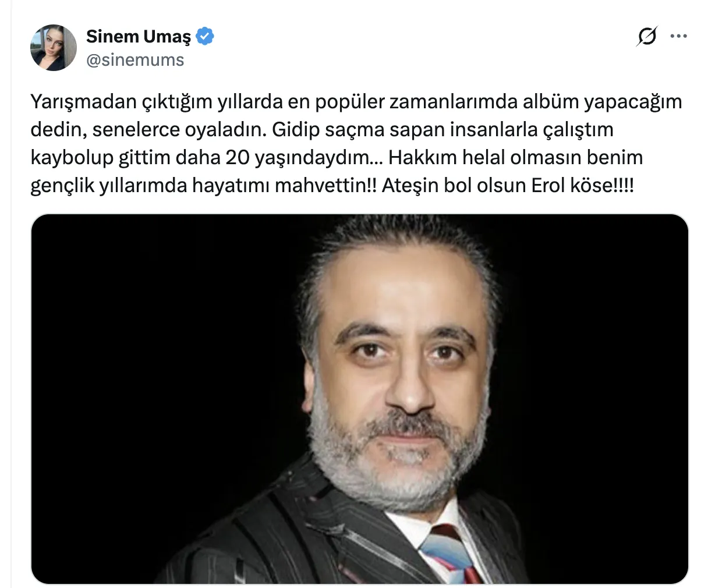
Task: Click the @sinemums handle
Action: click(x=135, y=60)
